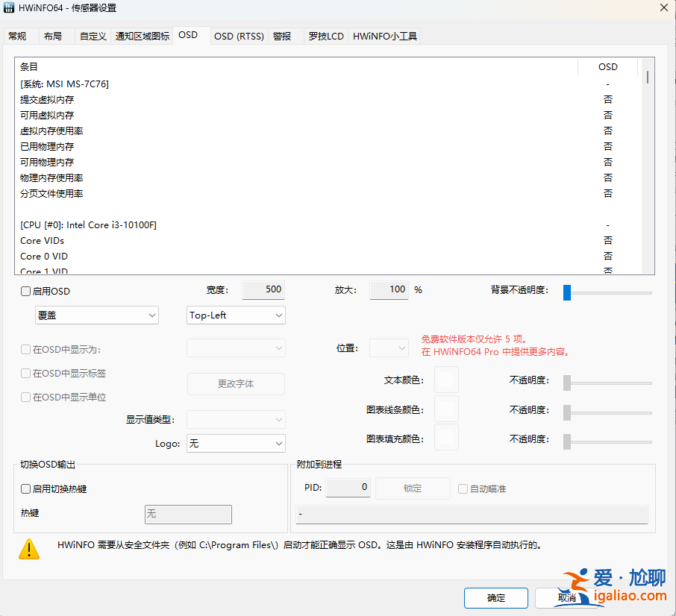Open the 警报 tab

(282, 36)
